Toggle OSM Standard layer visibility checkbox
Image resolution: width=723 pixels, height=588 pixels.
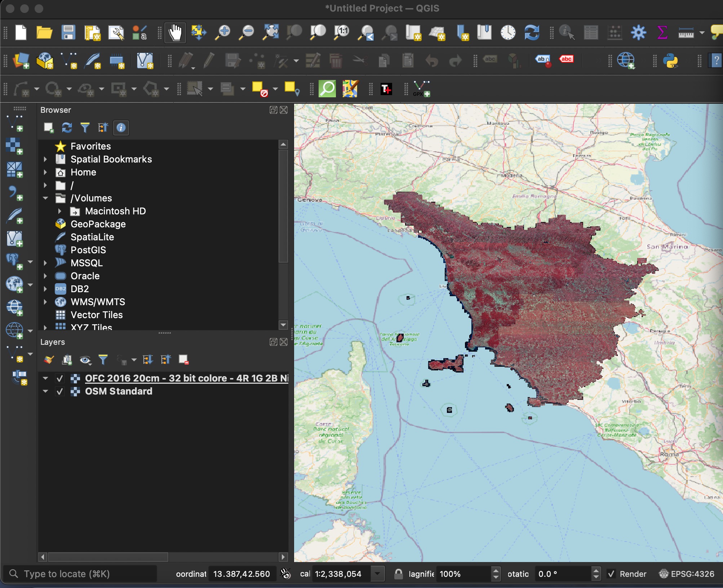click(60, 391)
